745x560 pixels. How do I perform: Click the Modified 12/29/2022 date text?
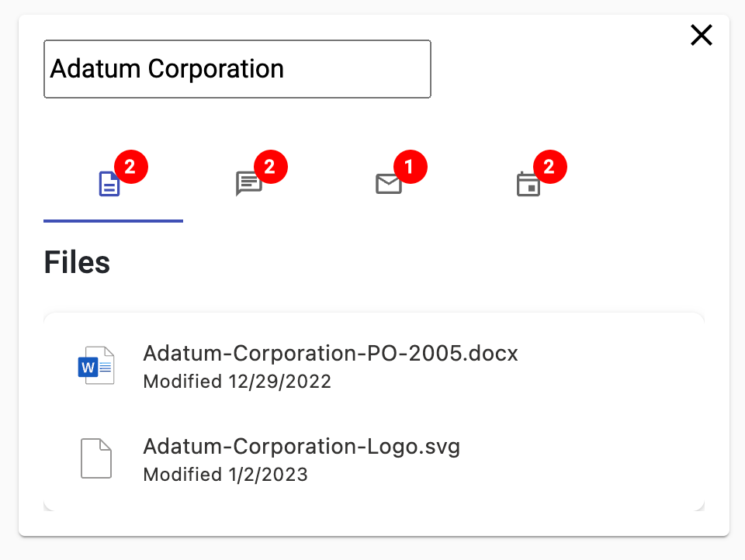point(237,382)
